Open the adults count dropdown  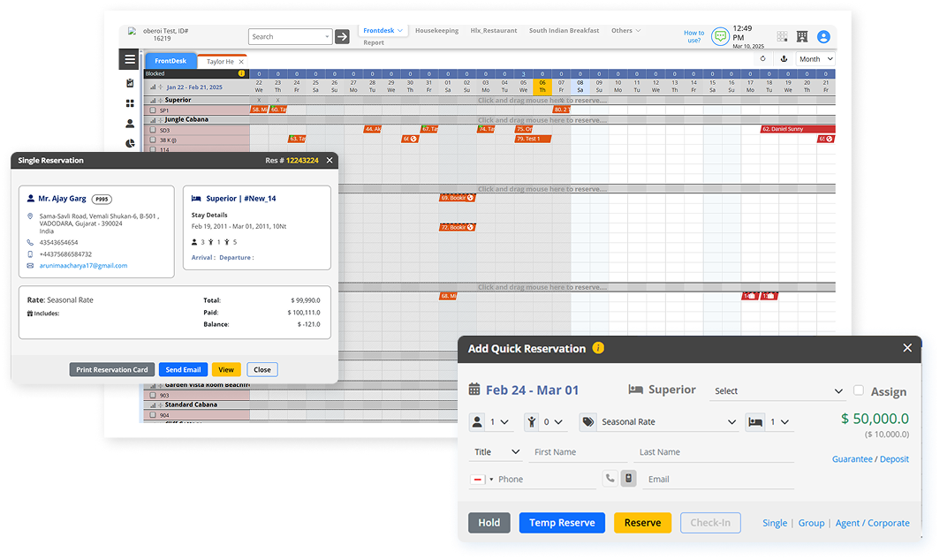(x=499, y=422)
